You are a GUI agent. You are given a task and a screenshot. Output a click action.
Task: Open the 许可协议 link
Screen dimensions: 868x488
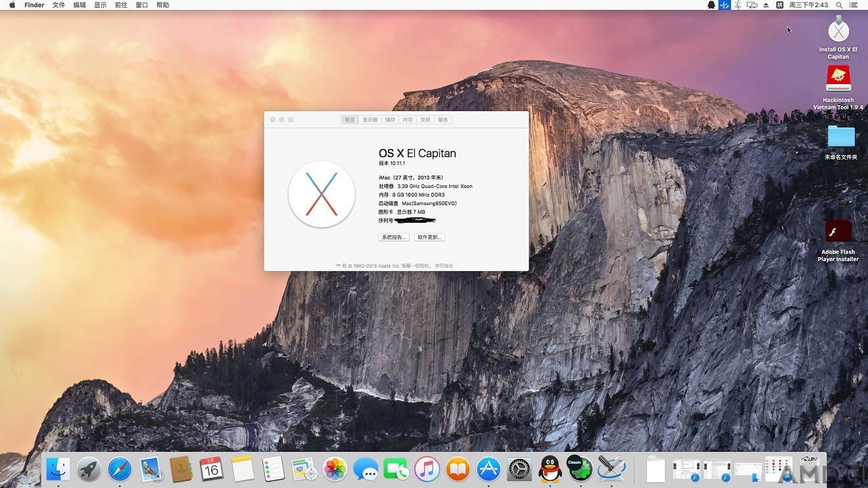pyautogui.click(x=444, y=266)
